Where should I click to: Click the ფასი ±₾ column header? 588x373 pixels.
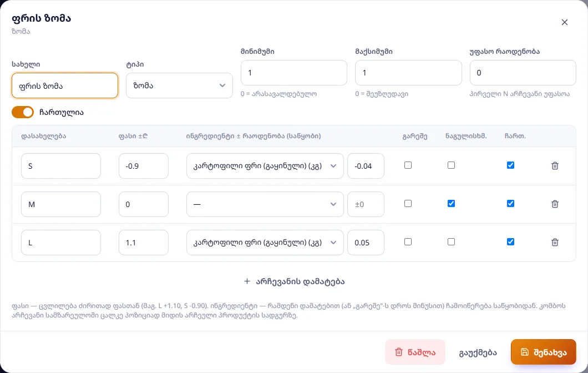click(133, 136)
